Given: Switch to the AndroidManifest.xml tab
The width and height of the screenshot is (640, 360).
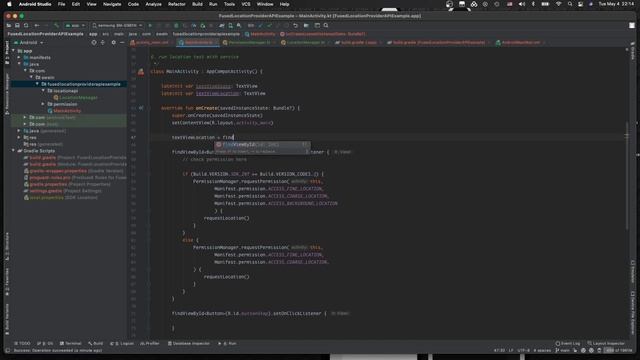Looking at the screenshot, I should click(x=520, y=42).
